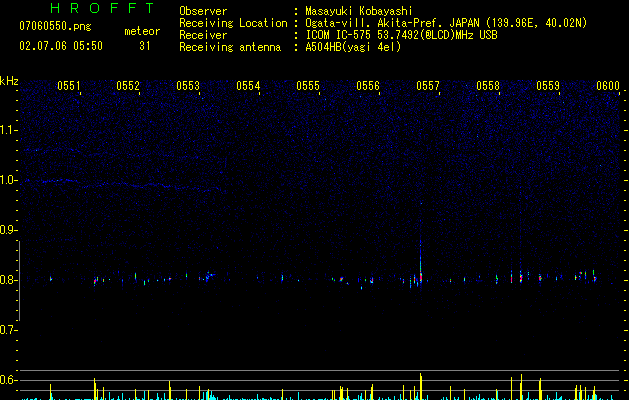
Task: Click the 0553 time marker
Action: pos(188,86)
